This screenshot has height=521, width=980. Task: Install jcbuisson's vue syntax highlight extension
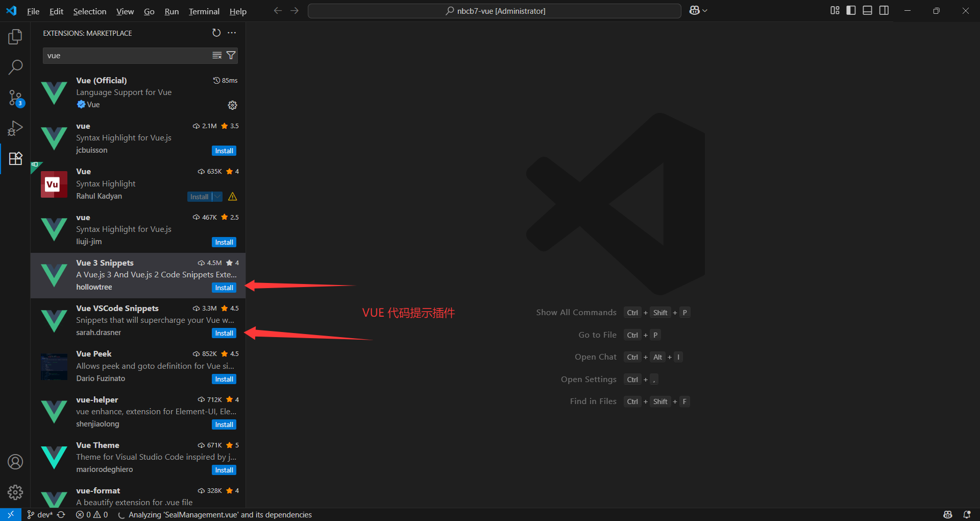point(224,151)
